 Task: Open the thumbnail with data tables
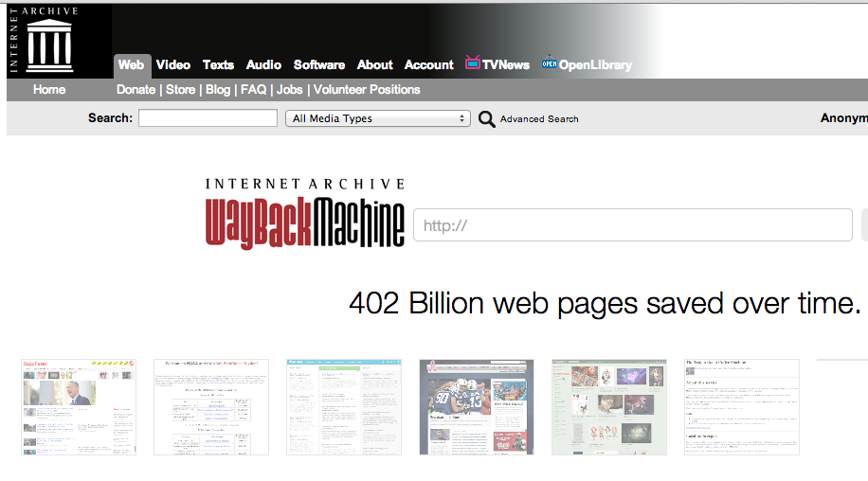211,407
